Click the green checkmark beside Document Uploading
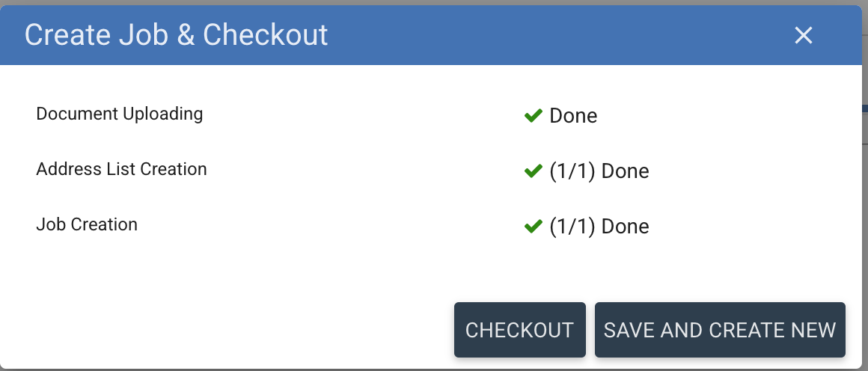 point(533,115)
